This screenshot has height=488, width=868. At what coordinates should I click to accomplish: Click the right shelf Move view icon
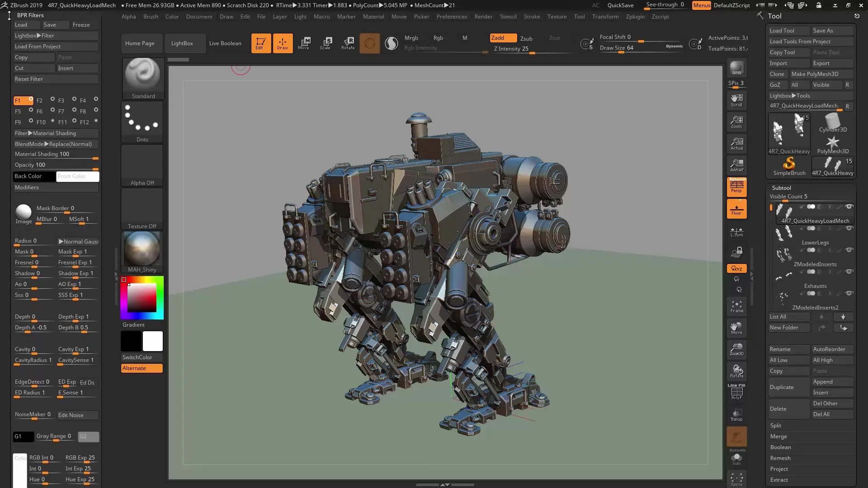coord(736,328)
